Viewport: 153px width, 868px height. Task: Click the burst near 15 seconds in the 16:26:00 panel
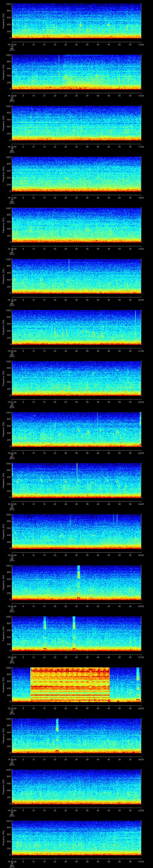pyautogui.click(x=45, y=633)
